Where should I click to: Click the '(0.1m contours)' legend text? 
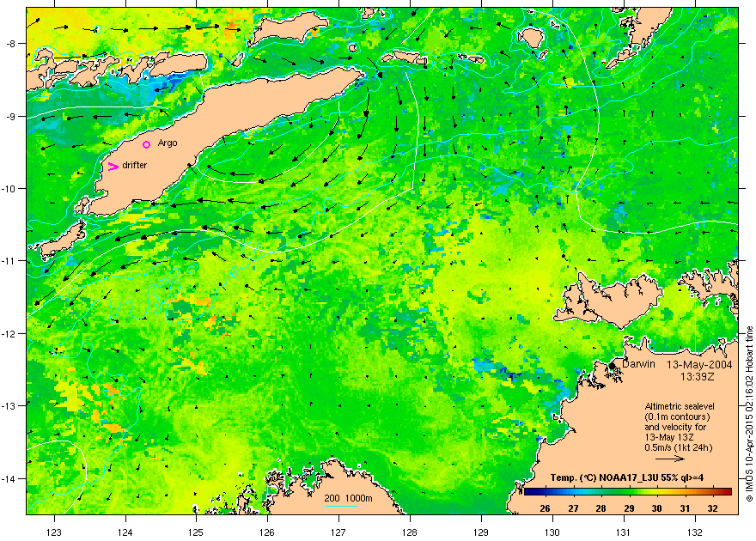point(677,416)
